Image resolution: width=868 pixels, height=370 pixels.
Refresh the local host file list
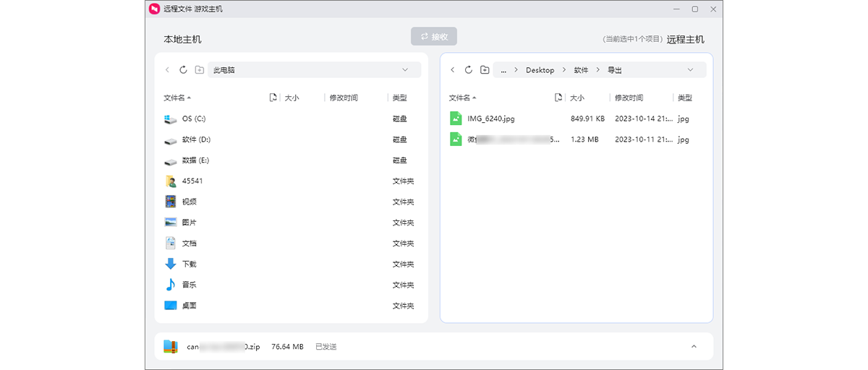pos(183,70)
